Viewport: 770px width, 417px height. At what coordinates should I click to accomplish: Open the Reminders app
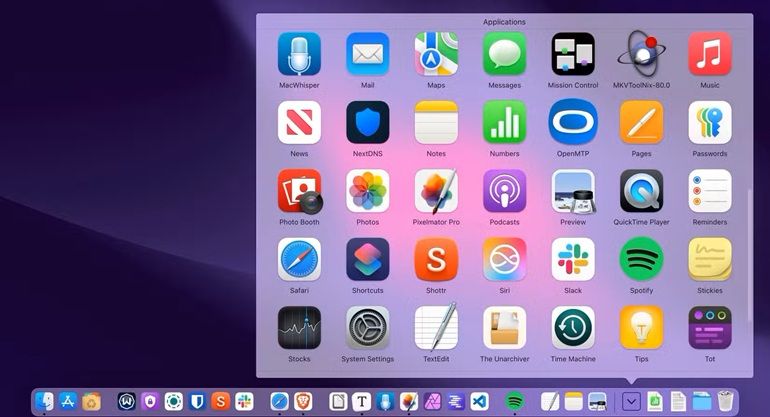tap(710, 191)
